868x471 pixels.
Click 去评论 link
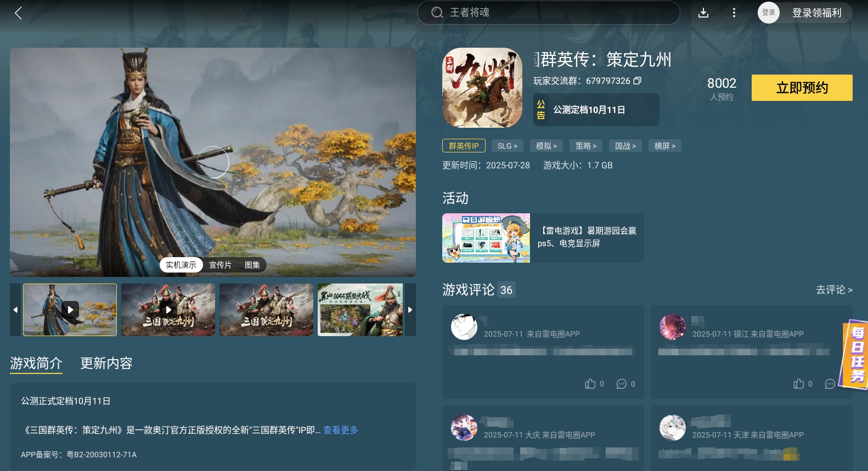834,290
